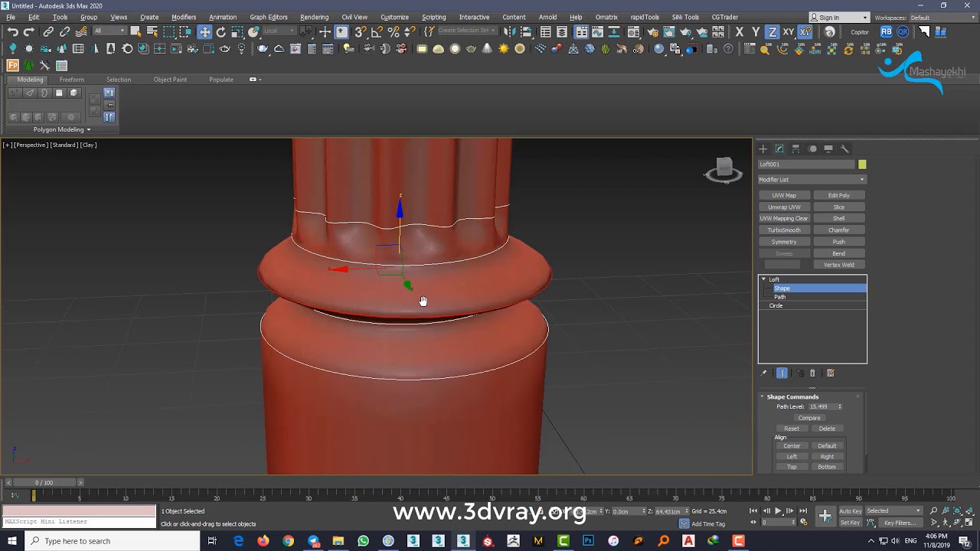Adjust the Path Level spinner arrows

click(x=840, y=406)
